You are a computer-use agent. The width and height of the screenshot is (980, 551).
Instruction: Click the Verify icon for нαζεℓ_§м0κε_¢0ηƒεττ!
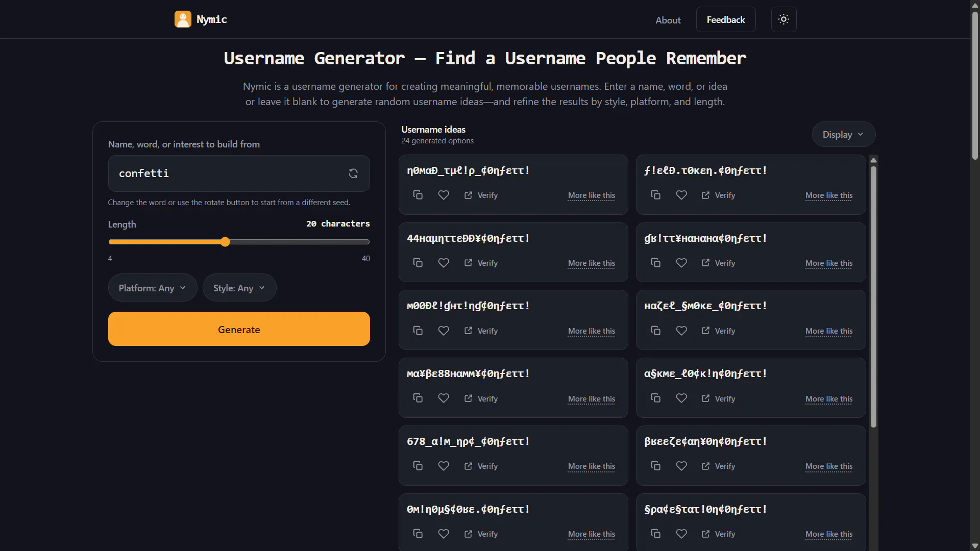[706, 331]
